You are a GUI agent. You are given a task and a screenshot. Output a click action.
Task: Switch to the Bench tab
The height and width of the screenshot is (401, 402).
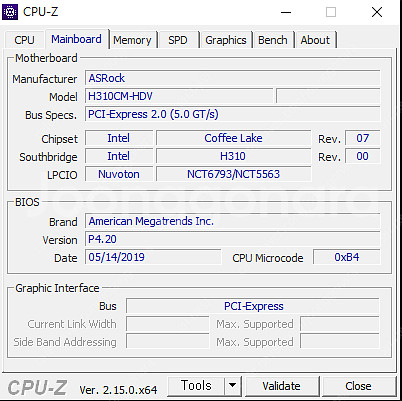[x=273, y=40]
